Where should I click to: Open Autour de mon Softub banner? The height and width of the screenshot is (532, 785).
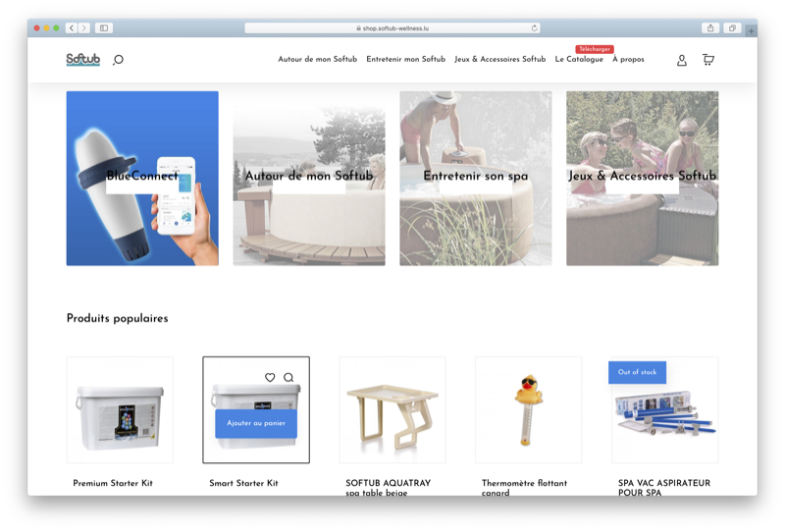(309, 179)
